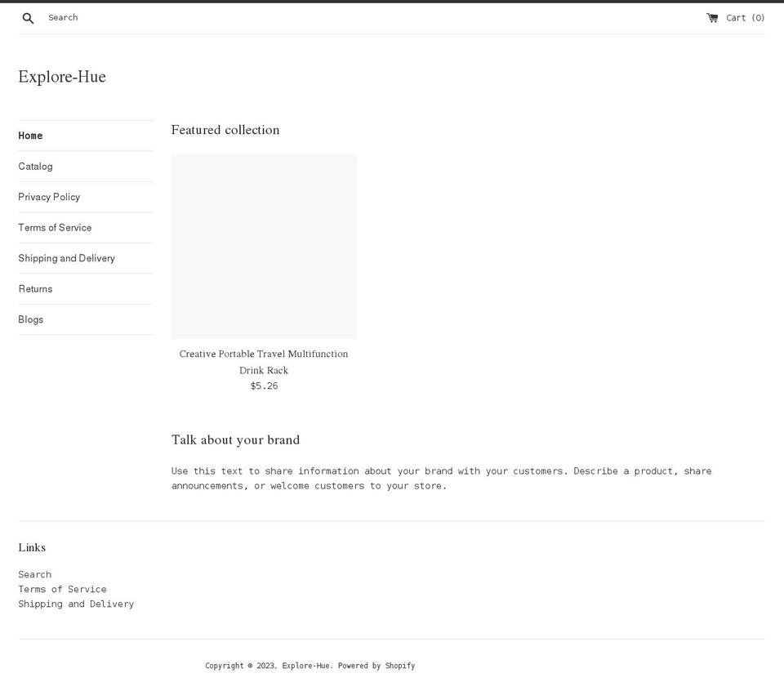Click the Links footer heading

click(32, 547)
